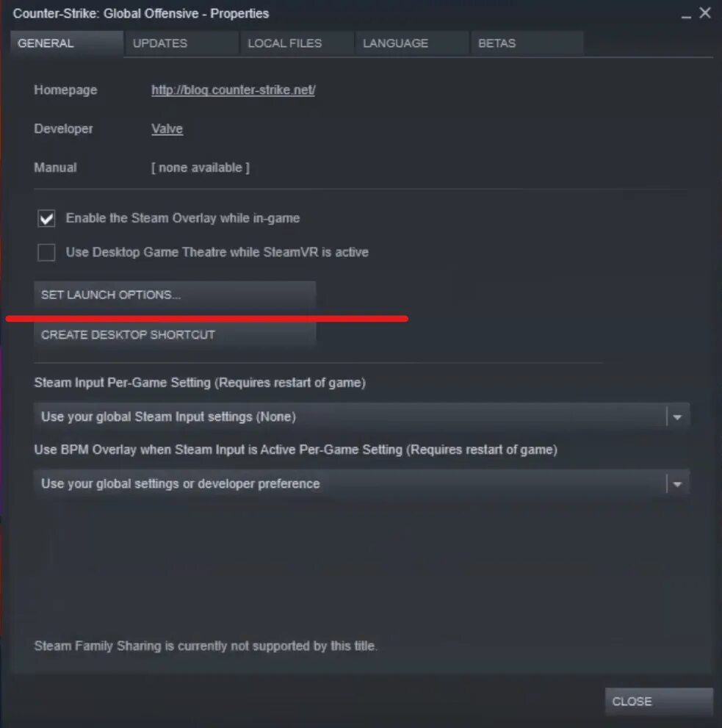
Task: Click the Steam Input dropdown arrow
Action: pos(677,417)
